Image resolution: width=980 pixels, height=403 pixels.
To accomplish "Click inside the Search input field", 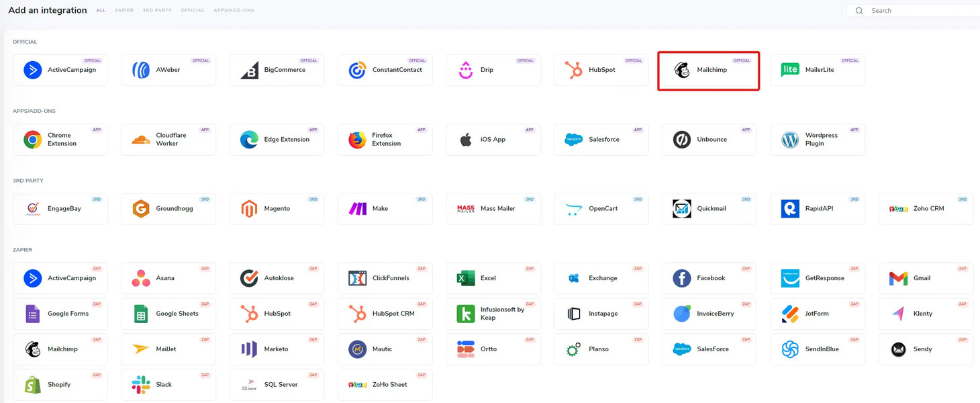I will [913, 10].
